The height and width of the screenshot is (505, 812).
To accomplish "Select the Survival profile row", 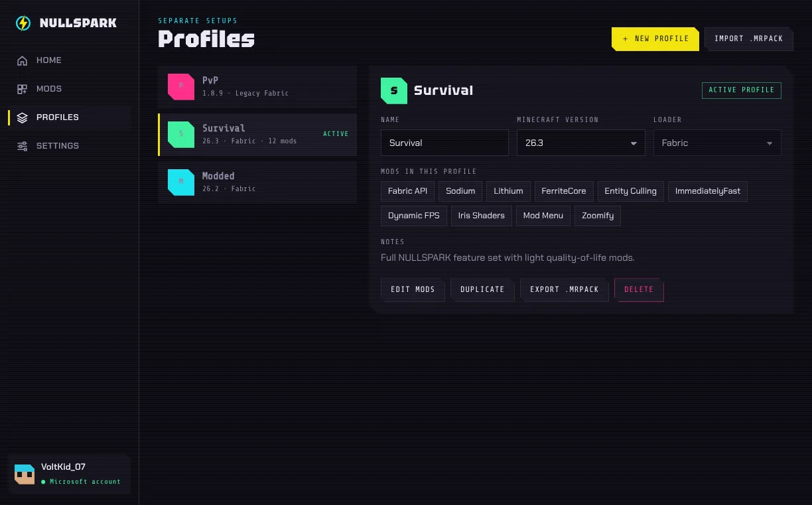I will click(257, 135).
